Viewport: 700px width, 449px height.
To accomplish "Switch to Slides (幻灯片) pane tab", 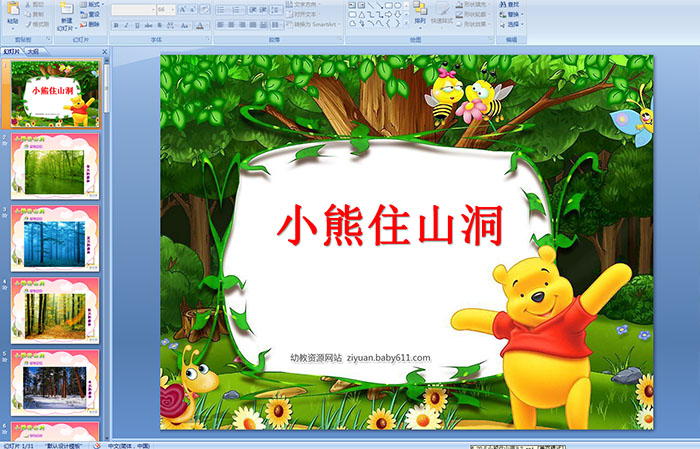I will 11,52.
